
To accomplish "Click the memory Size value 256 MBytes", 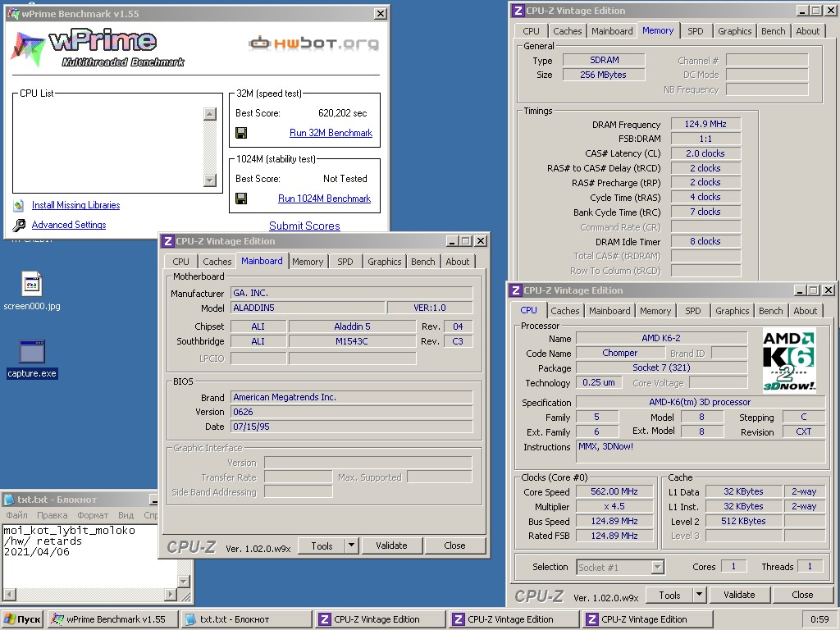I will (604, 75).
